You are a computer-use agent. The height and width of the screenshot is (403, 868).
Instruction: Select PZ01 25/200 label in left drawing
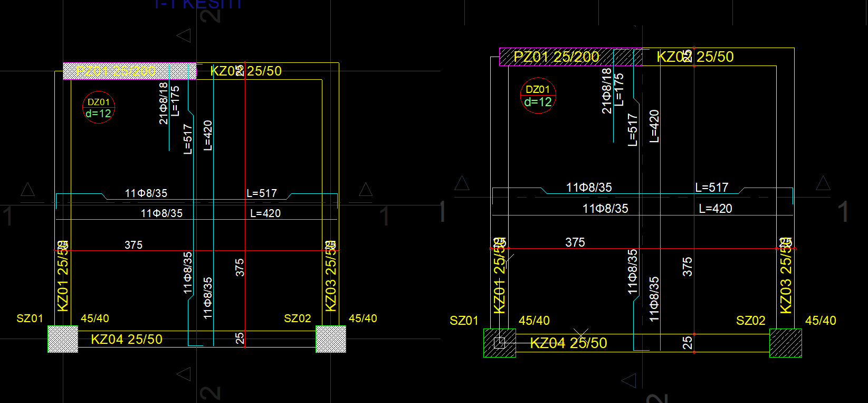pos(116,71)
